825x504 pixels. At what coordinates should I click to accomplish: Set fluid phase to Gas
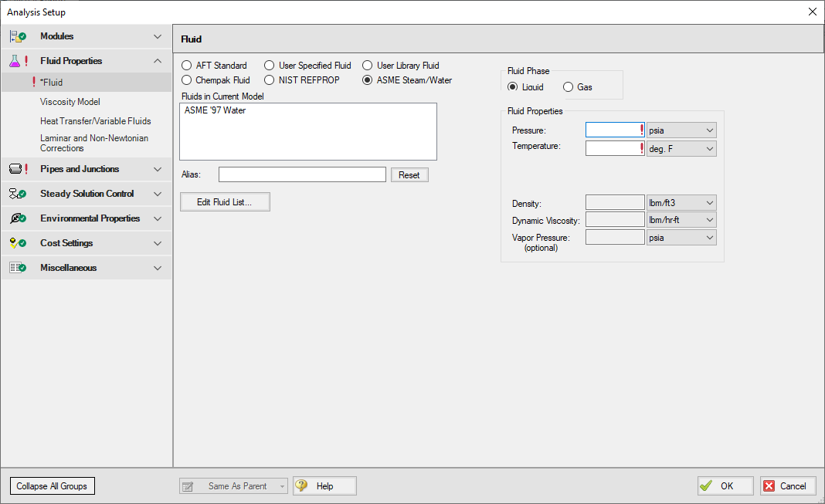[569, 87]
